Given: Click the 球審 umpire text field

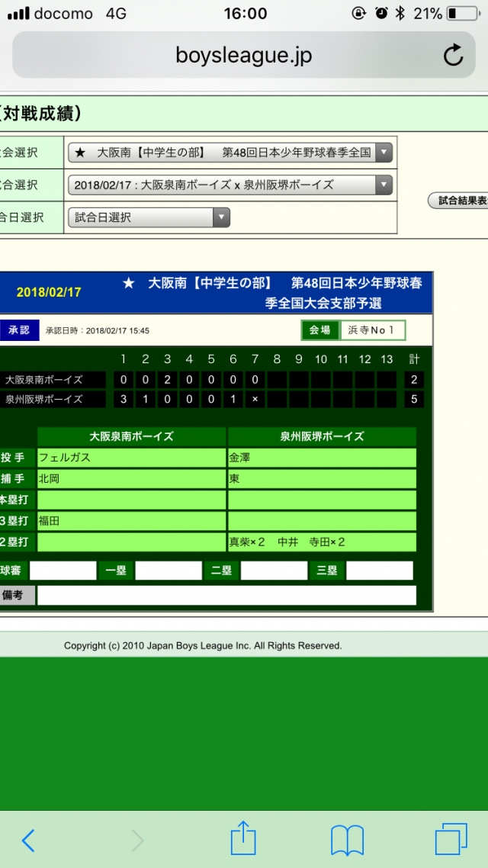Looking at the screenshot, I should point(63,571).
